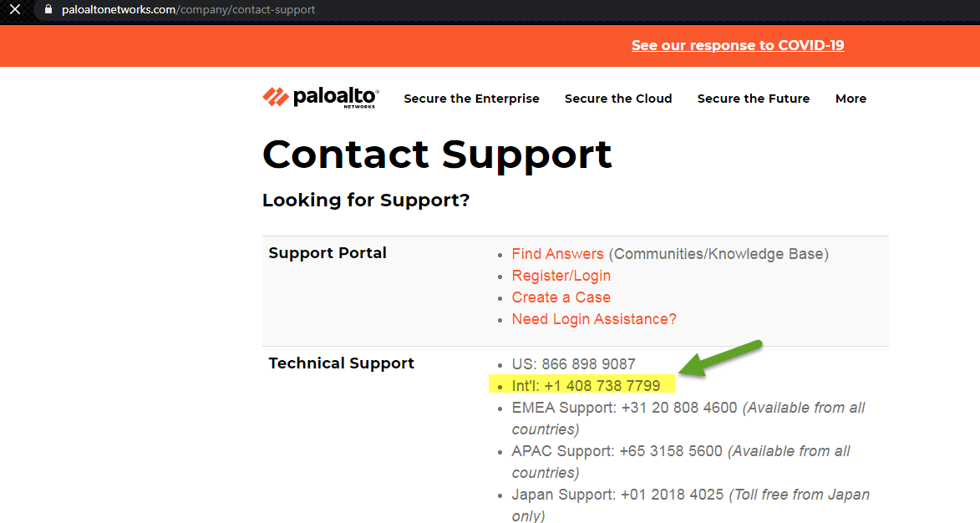Click the padlock site security icon

pos(48,9)
